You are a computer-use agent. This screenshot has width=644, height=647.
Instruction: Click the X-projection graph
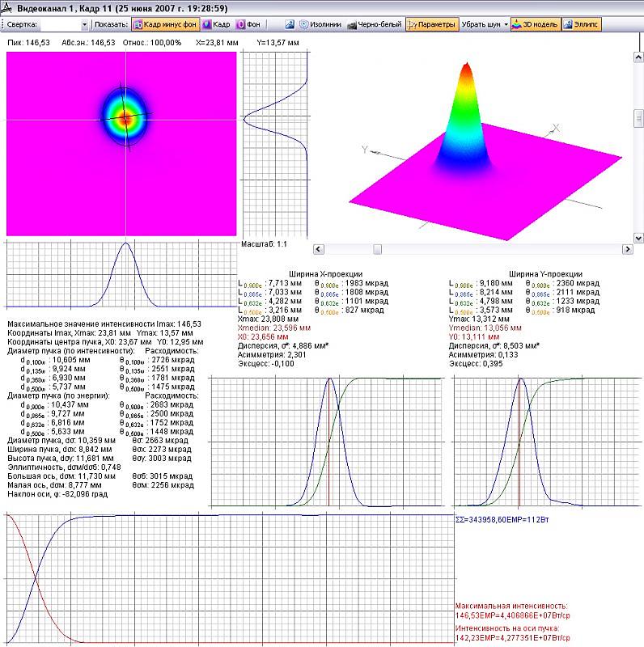coord(328,442)
